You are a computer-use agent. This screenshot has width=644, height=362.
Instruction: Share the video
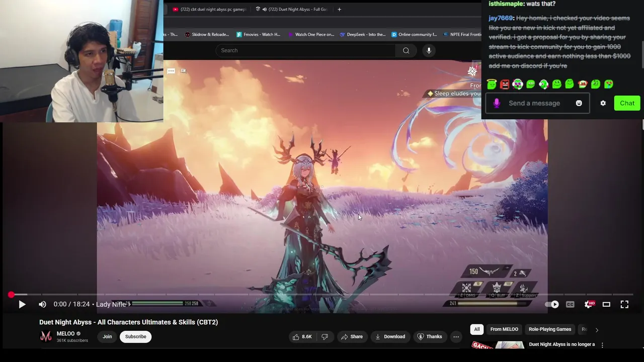pyautogui.click(x=351, y=337)
